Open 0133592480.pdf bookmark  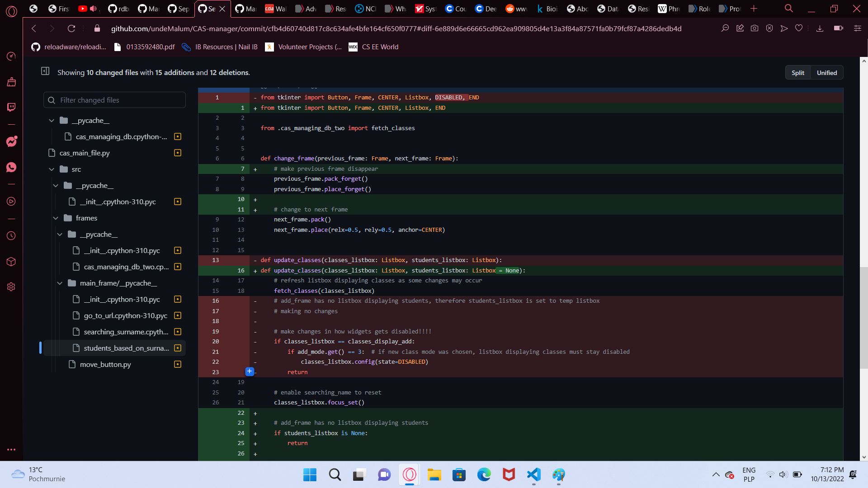point(145,47)
